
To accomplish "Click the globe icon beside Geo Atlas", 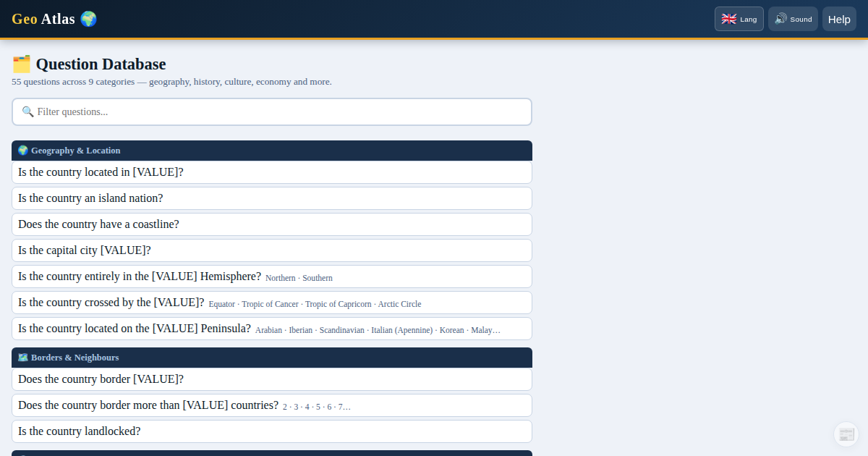I will tap(88, 19).
